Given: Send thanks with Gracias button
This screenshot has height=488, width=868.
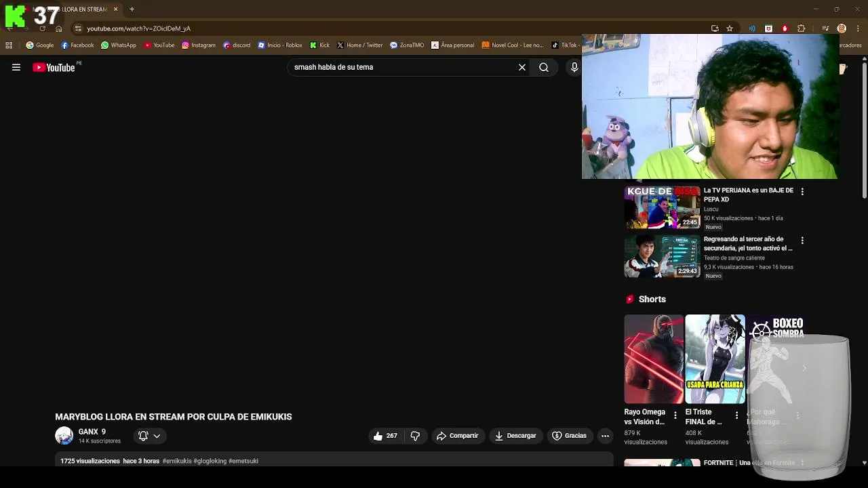Looking at the screenshot, I should pyautogui.click(x=570, y=436).
